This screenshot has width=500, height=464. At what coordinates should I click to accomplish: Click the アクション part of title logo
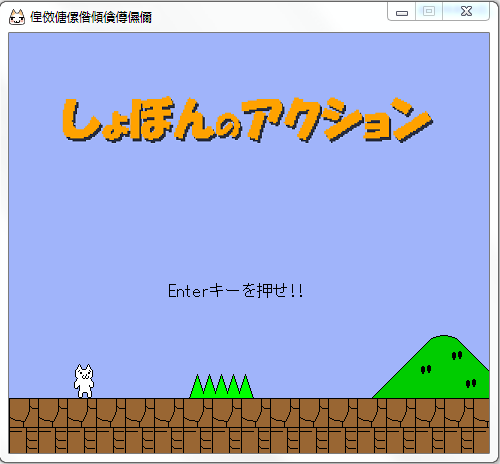(337, 119)
